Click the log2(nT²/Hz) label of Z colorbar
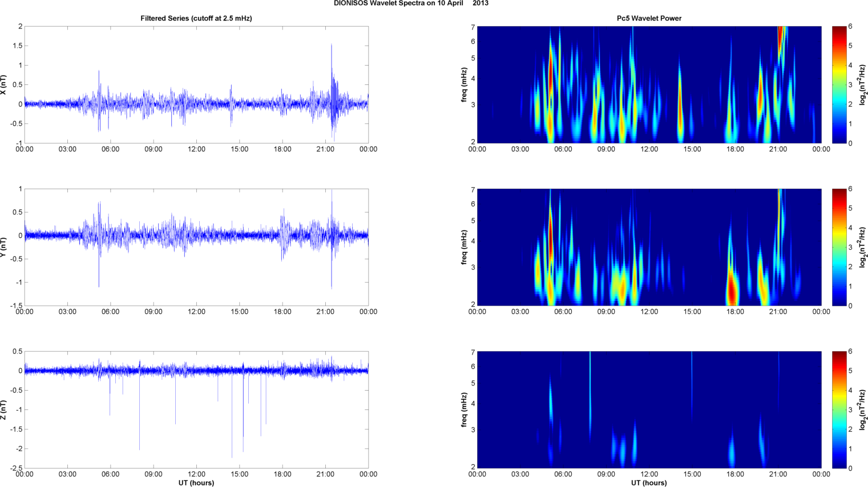The image size is (868, 487). [863, 410]
